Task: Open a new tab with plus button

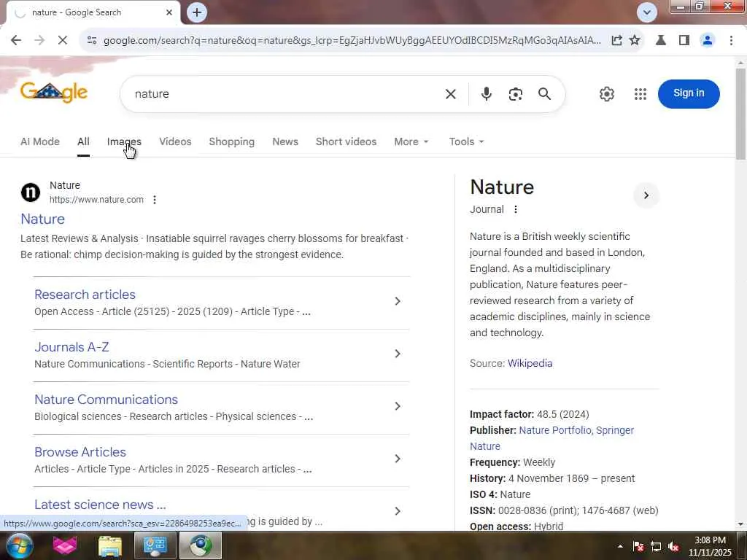Action: (197, 12)
